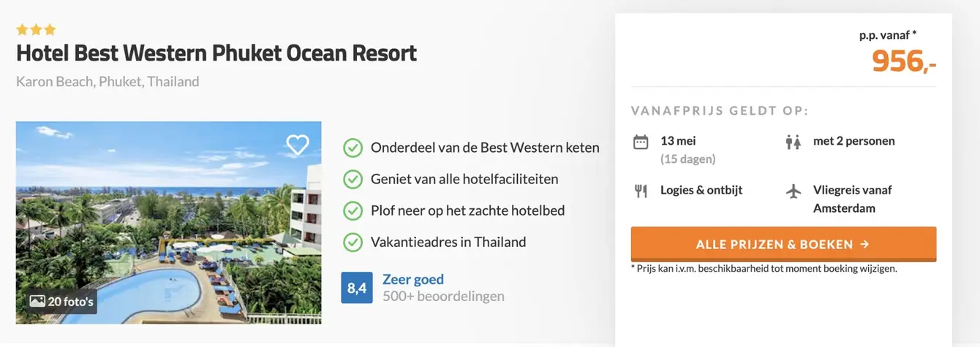
Task: Open Hotel Best Western Phuket Ocean Resort title
Action: [216, 53]
